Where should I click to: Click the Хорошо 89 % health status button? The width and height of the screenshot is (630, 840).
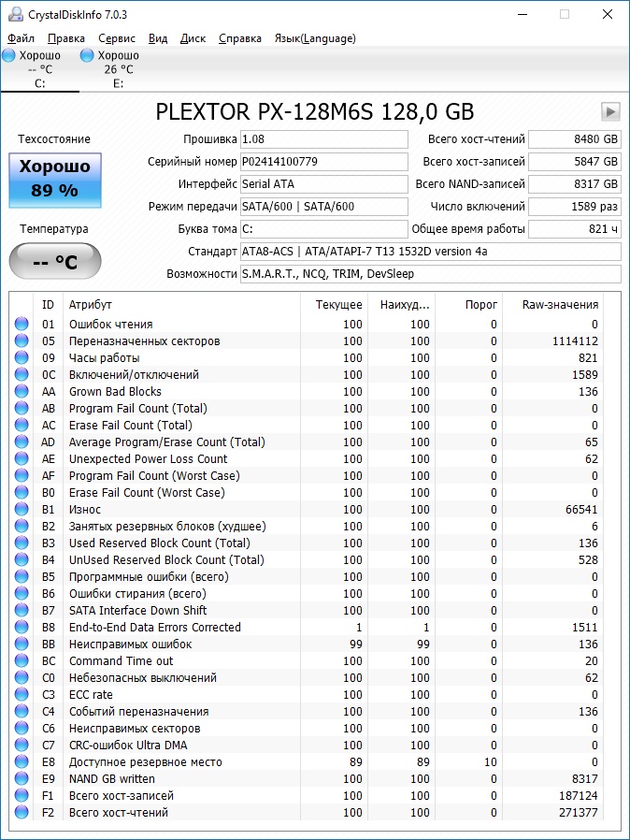pos(54,180)
